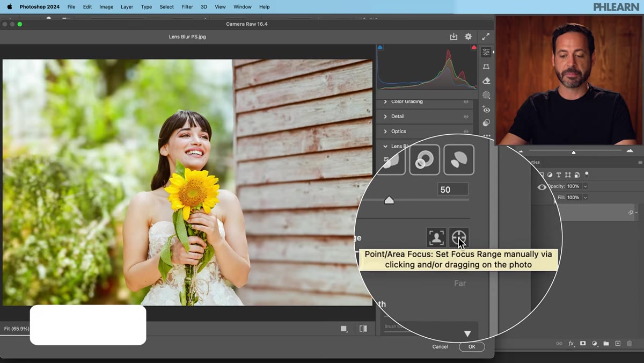Open the Fit (65.9%) zoom dropdown
Screen dimensions: 644x363
tap(17, 329)
